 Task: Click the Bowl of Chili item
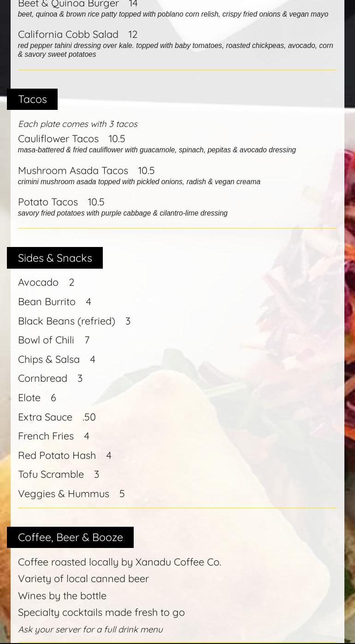[46, 340]
